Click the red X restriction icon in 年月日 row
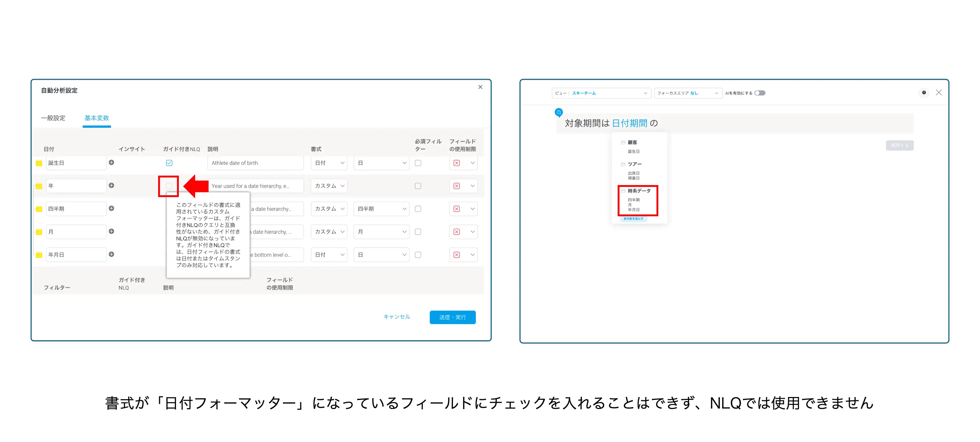Viewport: 980px width, 442px height. (x=457, y=255)
